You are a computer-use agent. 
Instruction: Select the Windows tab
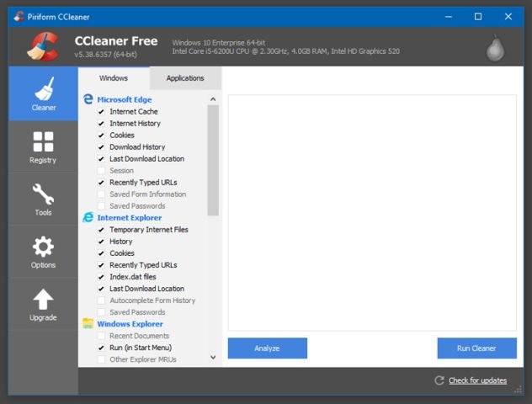click(x=114, y=78)
